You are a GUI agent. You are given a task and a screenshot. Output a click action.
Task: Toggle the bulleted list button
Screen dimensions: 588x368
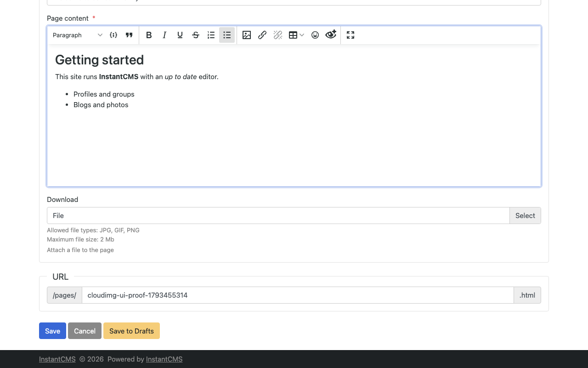click(227, 35)
